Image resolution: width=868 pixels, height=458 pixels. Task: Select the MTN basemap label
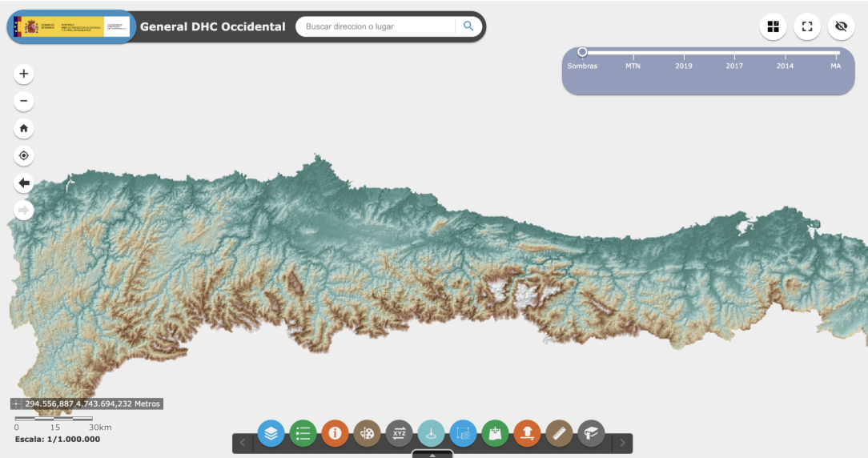point(633,66)
